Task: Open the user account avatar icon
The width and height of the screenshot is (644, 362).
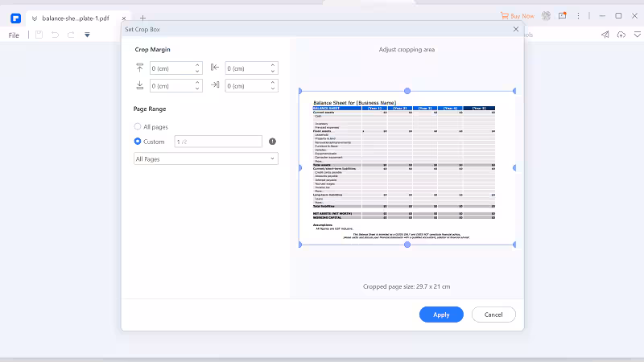Action: pyautogui.click(x=546, y=16)
